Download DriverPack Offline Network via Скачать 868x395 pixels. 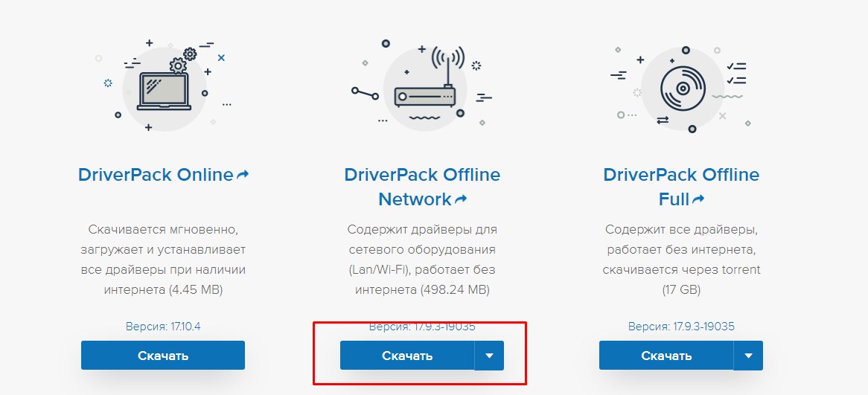pyautogui.click(x=407, y=355)
